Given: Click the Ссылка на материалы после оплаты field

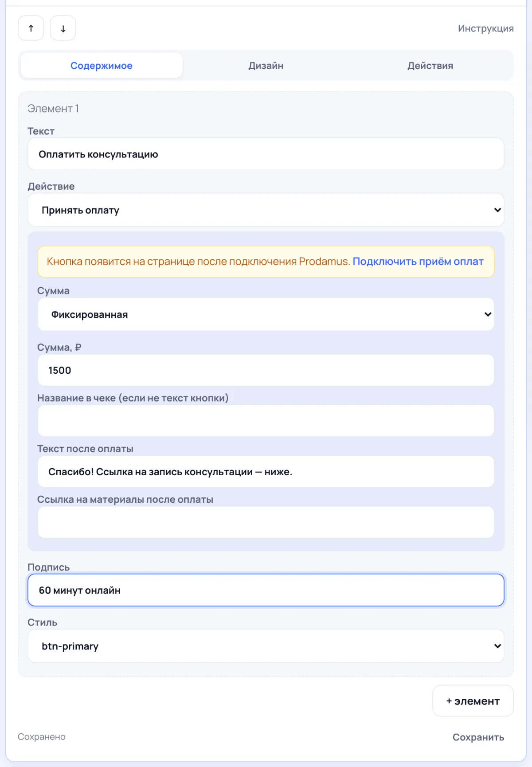Looking at the screenshot, I should pos(266,522).
